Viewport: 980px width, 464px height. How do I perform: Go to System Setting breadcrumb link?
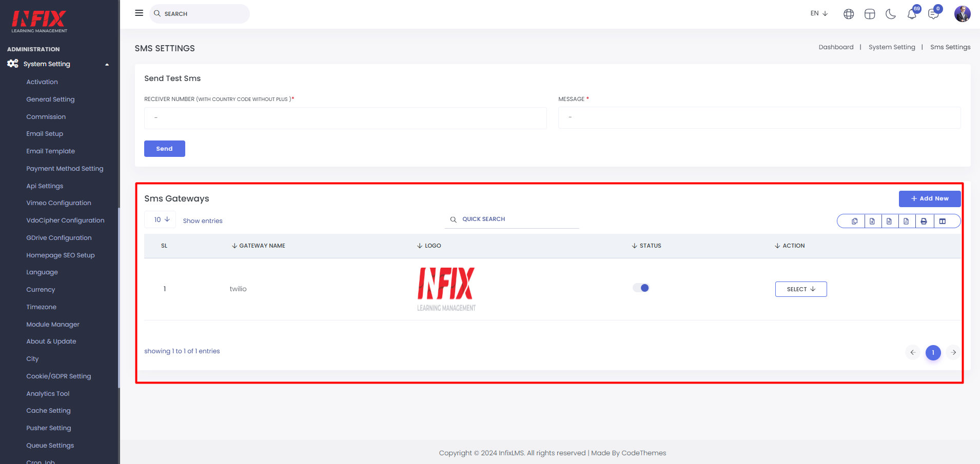tap(892, 47)
